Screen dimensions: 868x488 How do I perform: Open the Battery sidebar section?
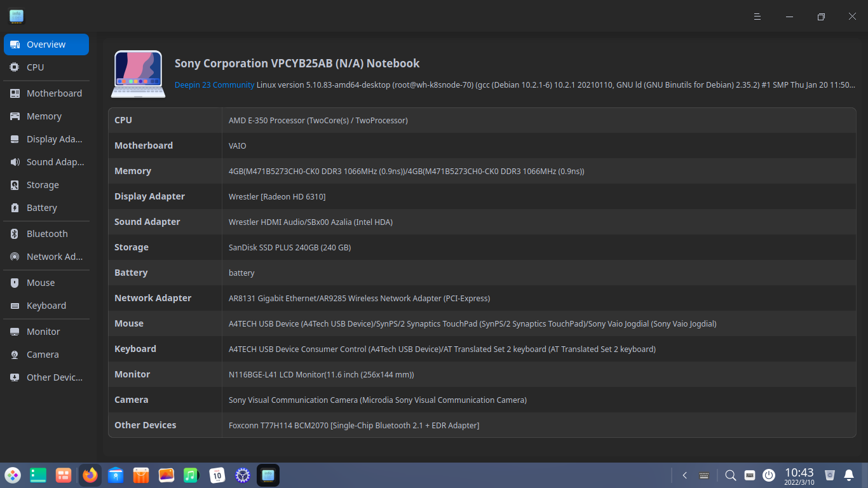click(46, 208)
